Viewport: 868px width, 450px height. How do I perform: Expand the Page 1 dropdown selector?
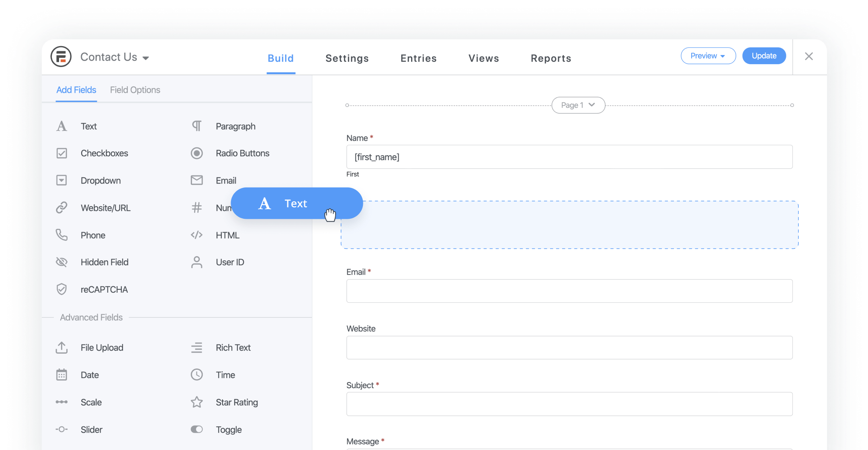click(x=577, y=104)
